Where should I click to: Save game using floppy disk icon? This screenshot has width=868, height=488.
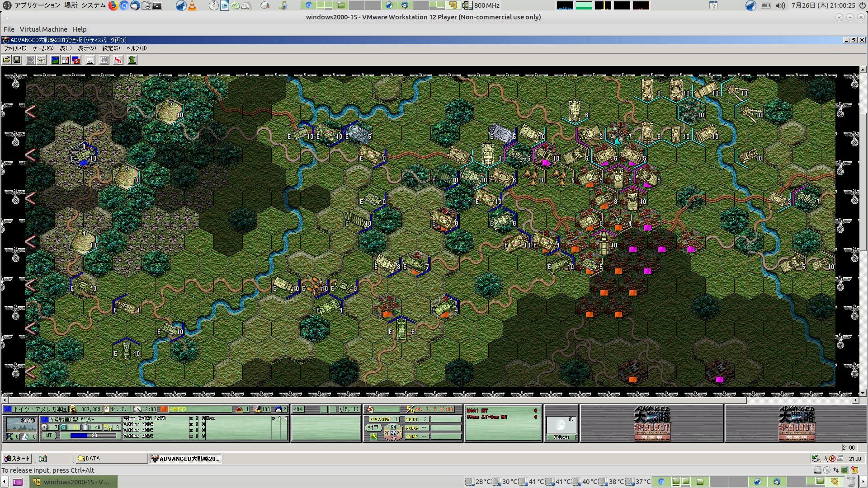(17, 60)
